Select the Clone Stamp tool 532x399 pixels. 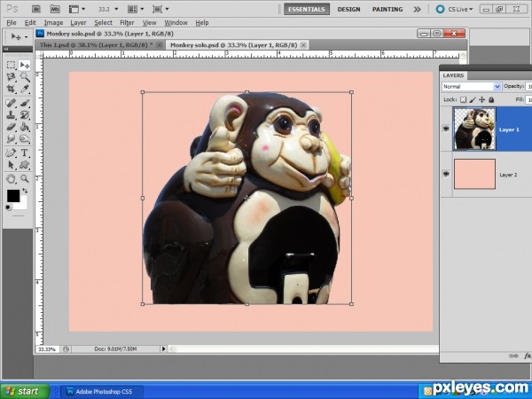[x=12, y=115]
